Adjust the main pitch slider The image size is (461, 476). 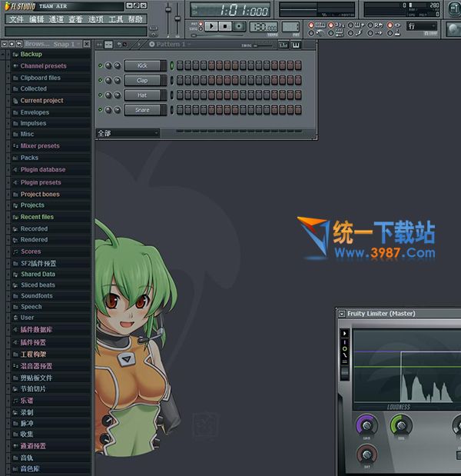[x=177, y=18]
